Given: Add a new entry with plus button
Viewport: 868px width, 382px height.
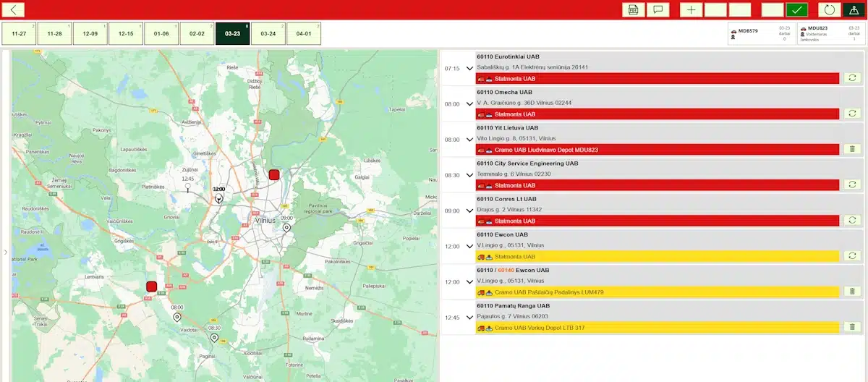Looking at the screenshot, I should pos(691,9).
